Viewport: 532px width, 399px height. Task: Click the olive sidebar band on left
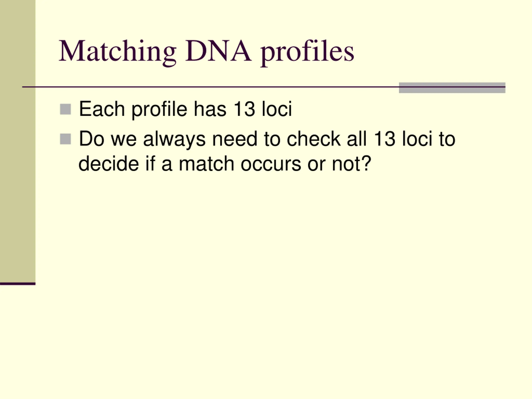tap(17, 142)
